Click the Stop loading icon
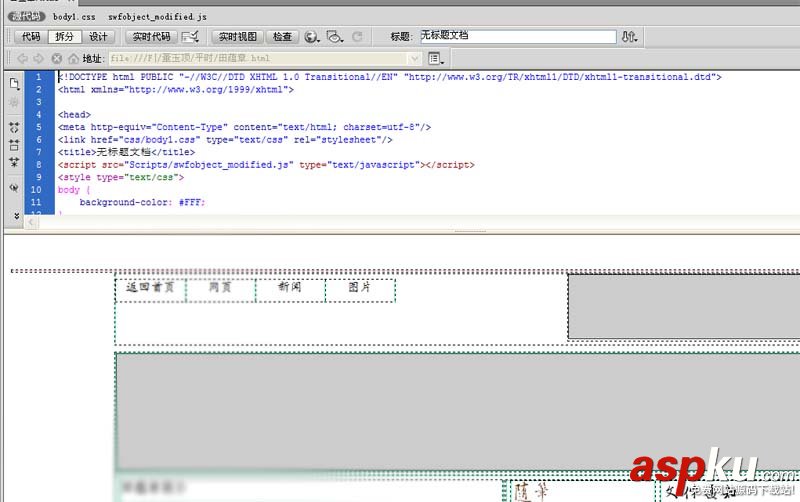Screen dimensions: 800x502 57,59
